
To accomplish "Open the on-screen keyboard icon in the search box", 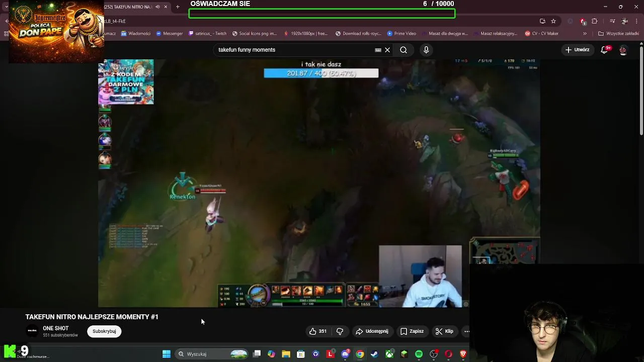I will pos(378,50).
